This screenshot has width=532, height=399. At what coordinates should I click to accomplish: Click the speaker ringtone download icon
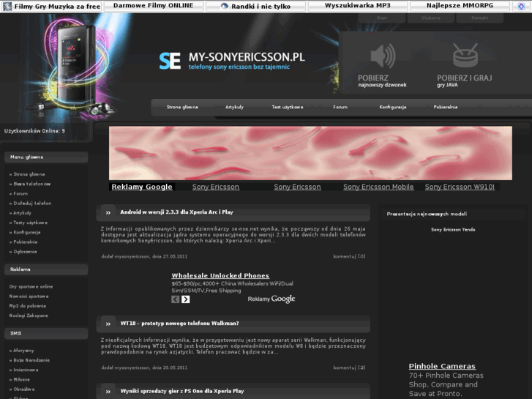point(383,56)
